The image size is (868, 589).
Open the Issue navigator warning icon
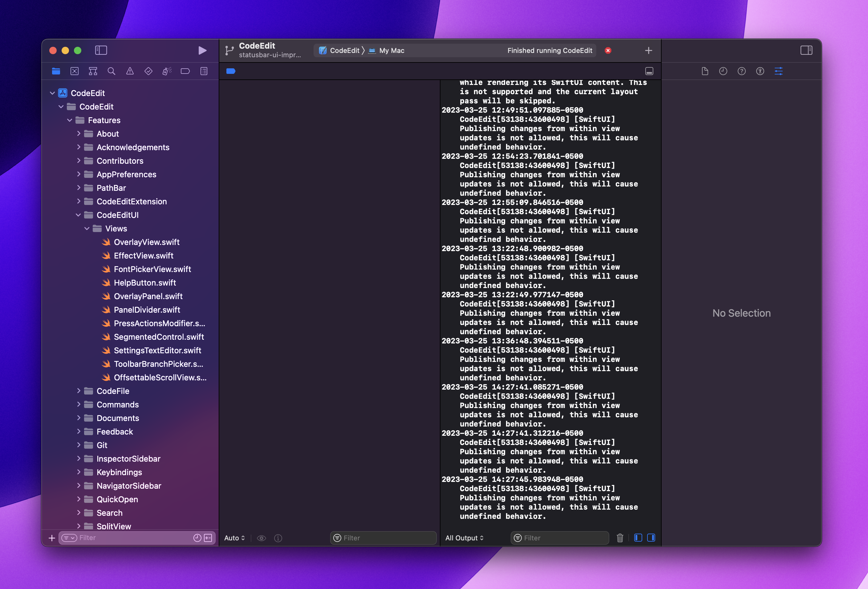point(130,71)
